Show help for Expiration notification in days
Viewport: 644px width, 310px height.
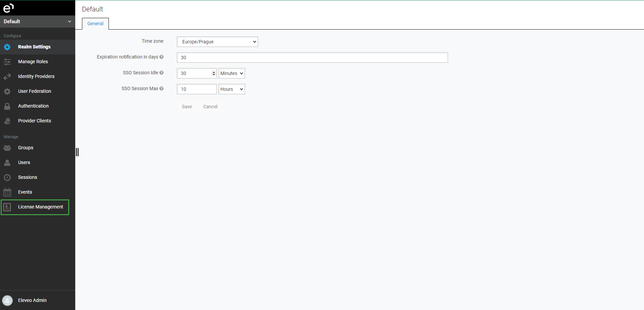coord(162,57)
